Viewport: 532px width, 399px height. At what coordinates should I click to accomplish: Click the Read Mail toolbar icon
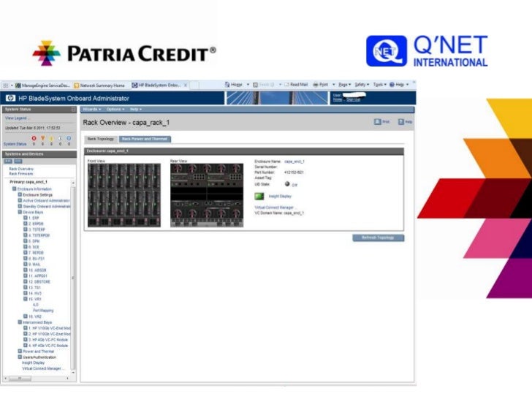[286, 85]
